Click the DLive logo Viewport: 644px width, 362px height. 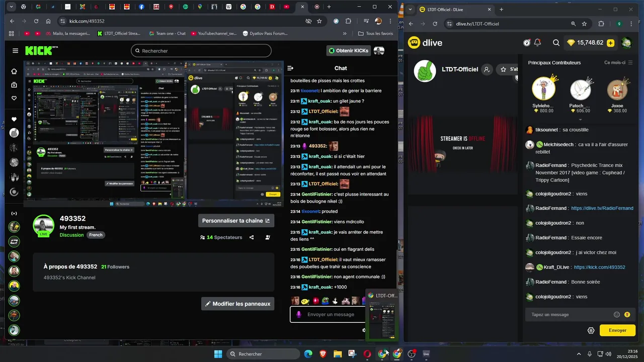tap(425, 43)
